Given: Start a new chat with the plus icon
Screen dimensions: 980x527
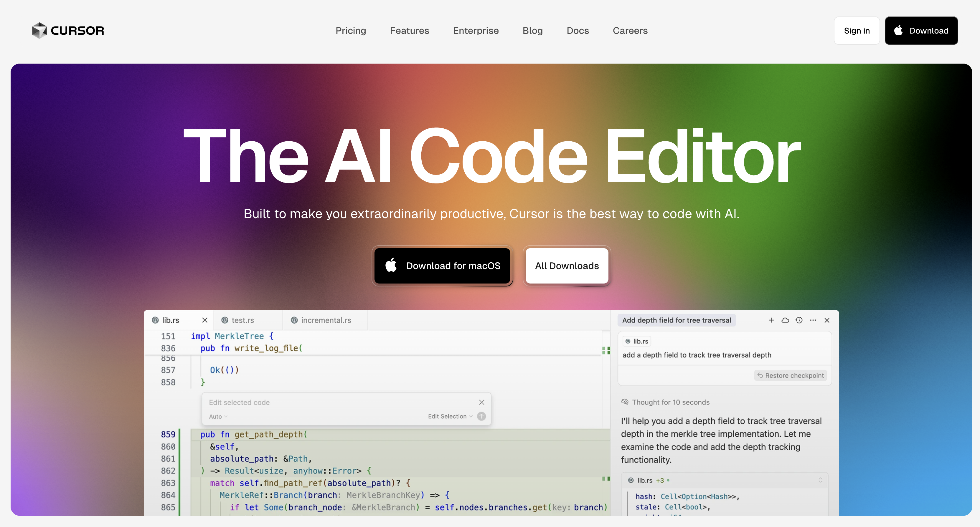Looking at the screenshot, I should pyautogui.click(x=771, y=320).
